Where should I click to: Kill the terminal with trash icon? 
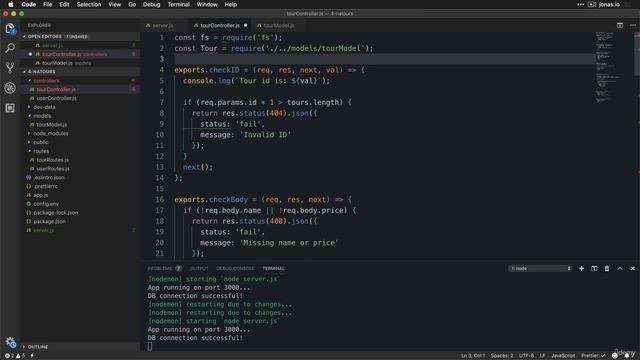point(607,269)
